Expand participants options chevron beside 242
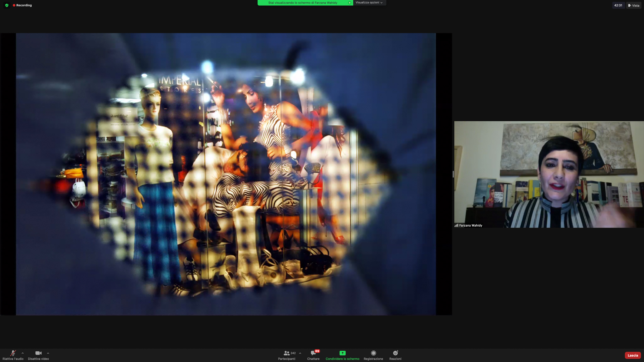 tap(300, 353)
